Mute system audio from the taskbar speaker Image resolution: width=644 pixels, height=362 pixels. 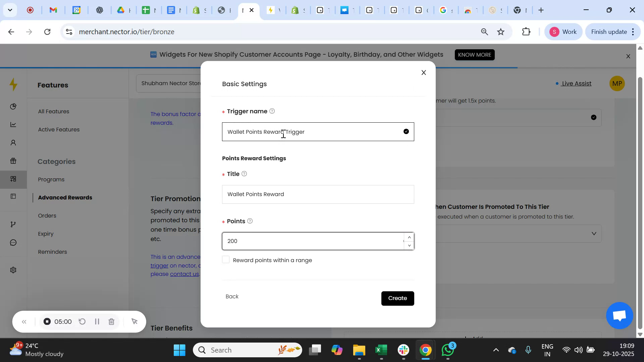(x=578, y=350)
